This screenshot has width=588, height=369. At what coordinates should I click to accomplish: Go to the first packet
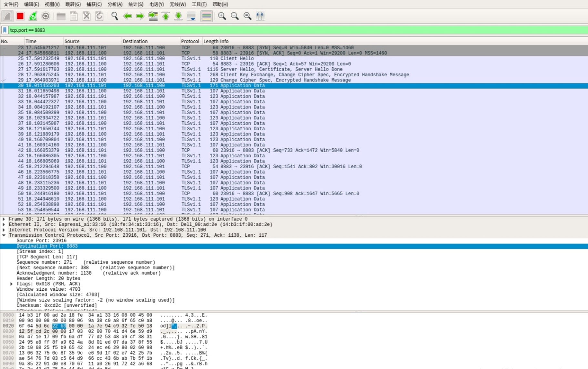pos(166,16)
